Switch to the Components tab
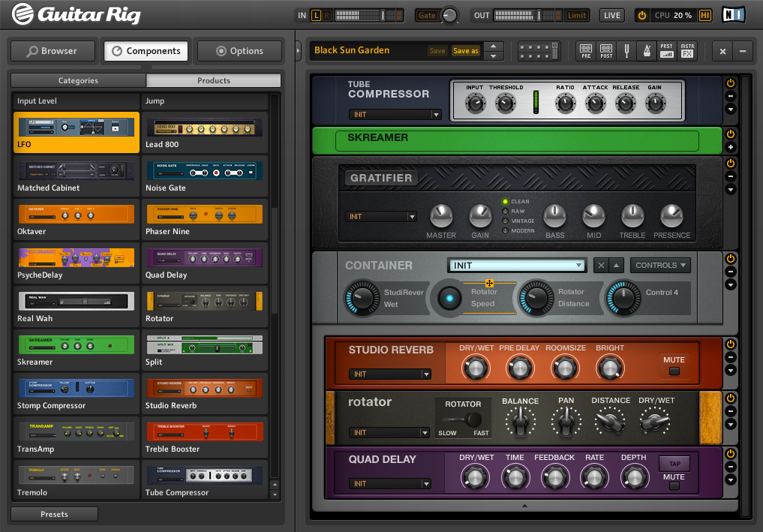763x532 pixels. tap(146, 51)
